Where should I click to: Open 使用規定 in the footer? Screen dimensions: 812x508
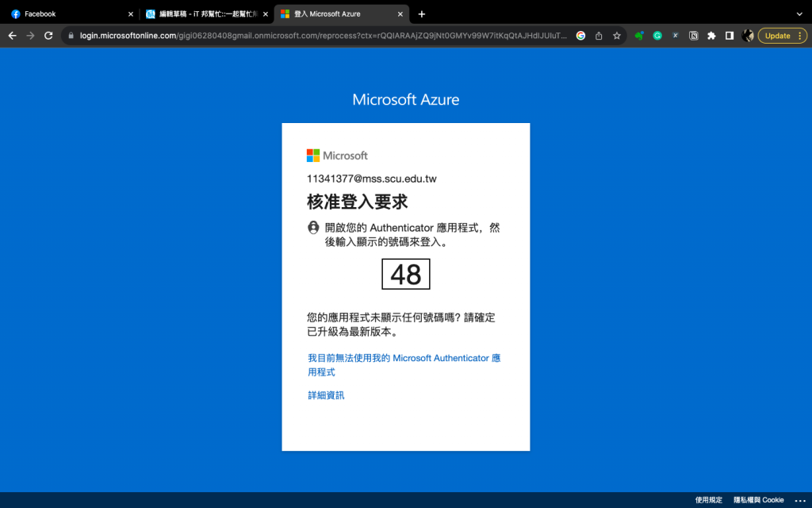708,500
